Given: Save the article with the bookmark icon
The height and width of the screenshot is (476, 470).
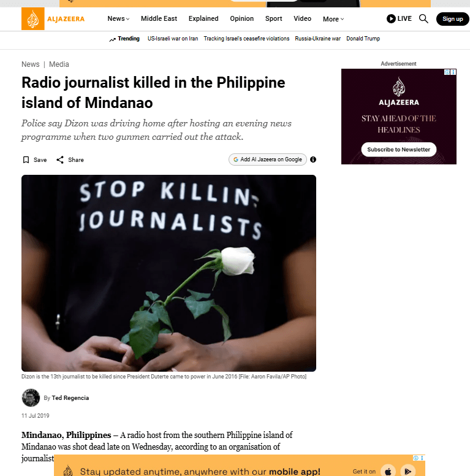Looking at the screenshot, I should 26,159.
